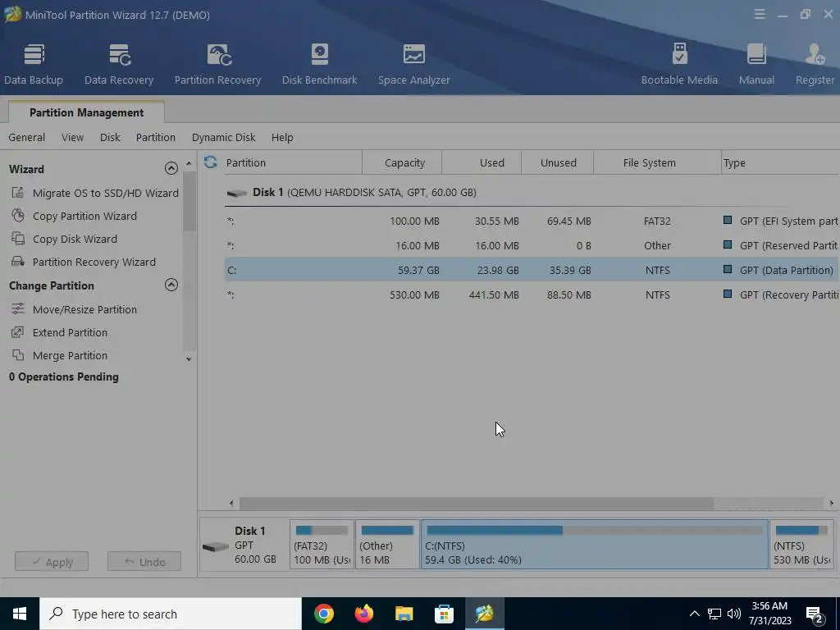
Task: Sort by the Partition column header
Action: pos(292,163)
